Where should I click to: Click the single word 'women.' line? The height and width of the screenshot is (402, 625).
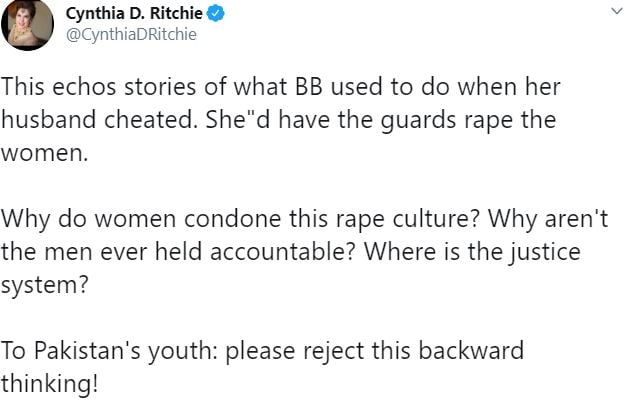pos(44,153)
